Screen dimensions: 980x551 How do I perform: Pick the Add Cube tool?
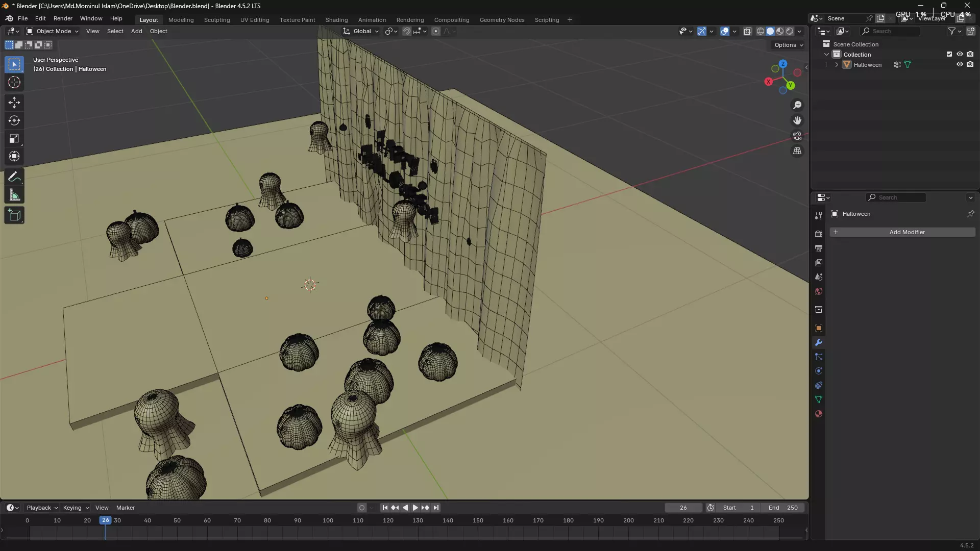[14, 215]
